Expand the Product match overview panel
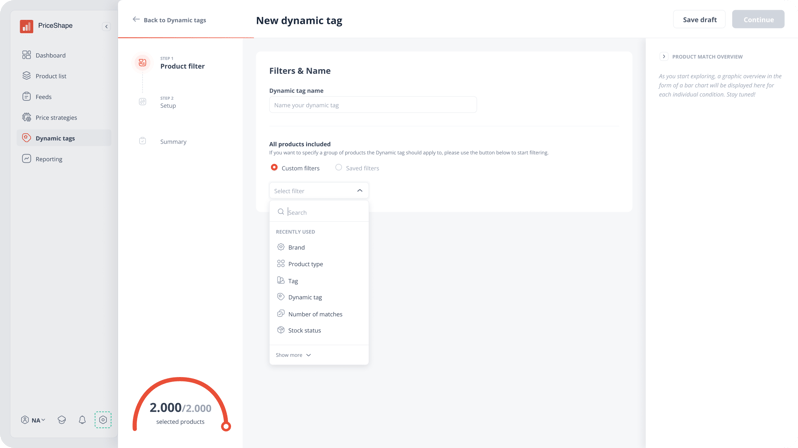798x448 pixels. coord(664,57)
